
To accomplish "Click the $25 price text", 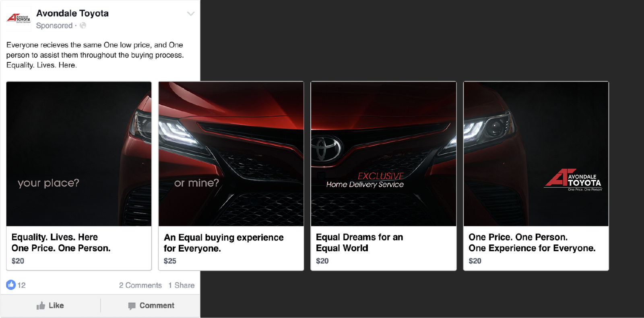I will 170,261.
